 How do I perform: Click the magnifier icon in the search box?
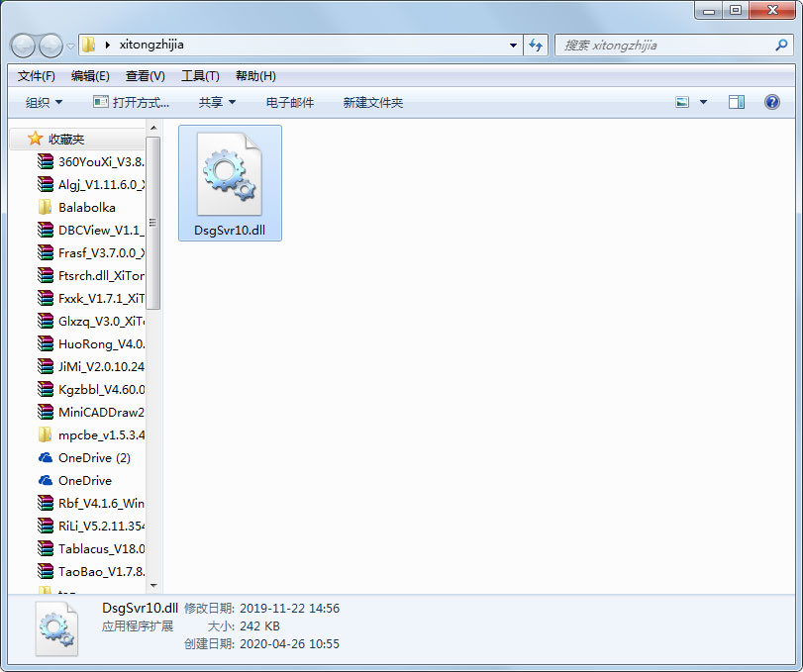coord(781,45)
